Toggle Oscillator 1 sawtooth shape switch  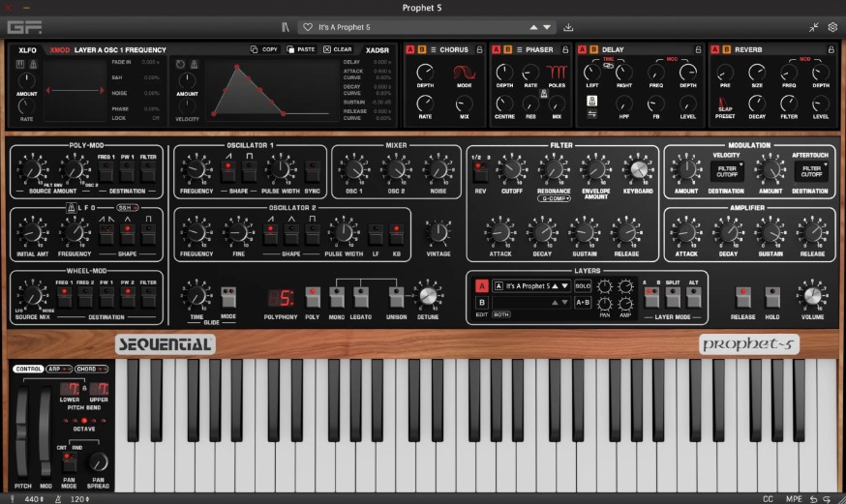point(228,171)
